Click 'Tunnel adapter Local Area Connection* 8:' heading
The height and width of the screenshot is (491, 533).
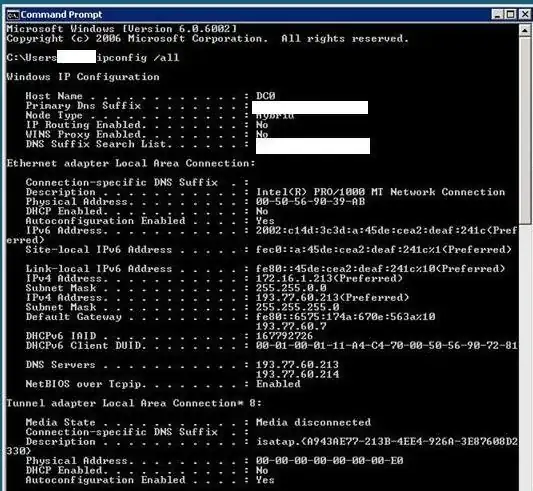134,403
